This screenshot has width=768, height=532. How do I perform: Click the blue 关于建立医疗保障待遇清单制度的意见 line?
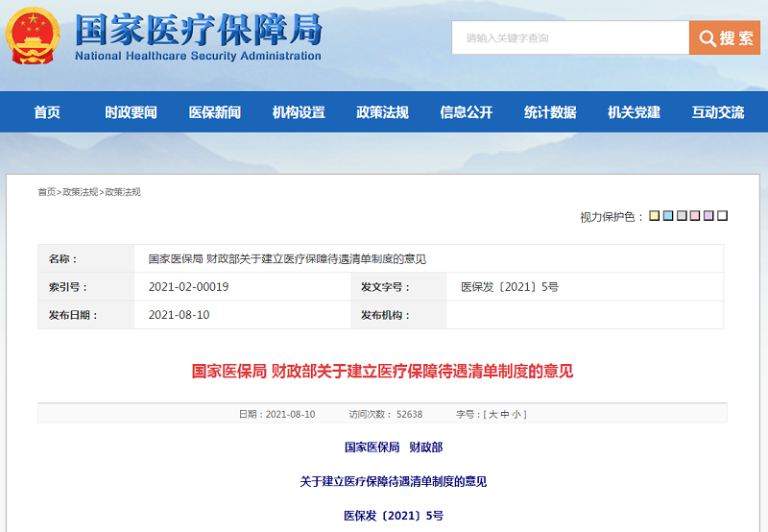pyautogui.click(x=394, y=481)
